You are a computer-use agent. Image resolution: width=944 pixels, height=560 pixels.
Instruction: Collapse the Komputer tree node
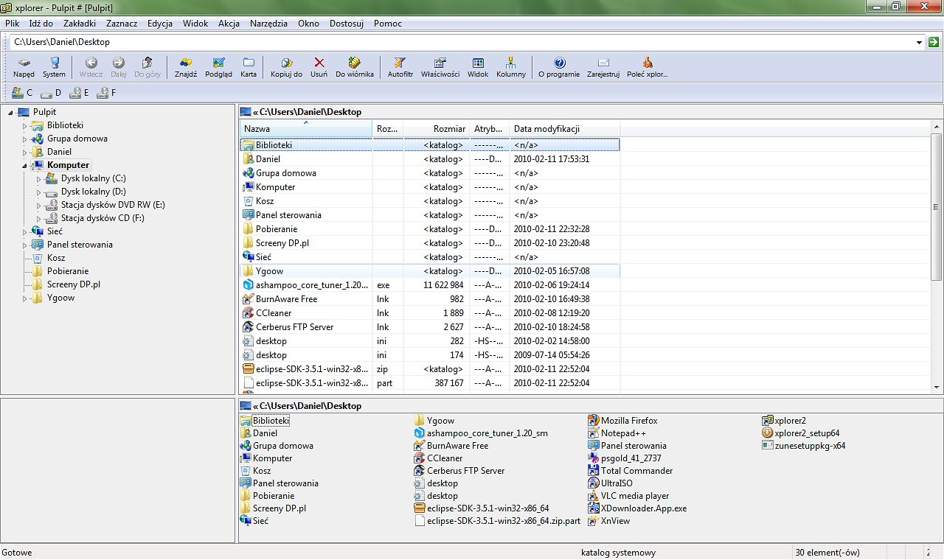click(24, 166)
